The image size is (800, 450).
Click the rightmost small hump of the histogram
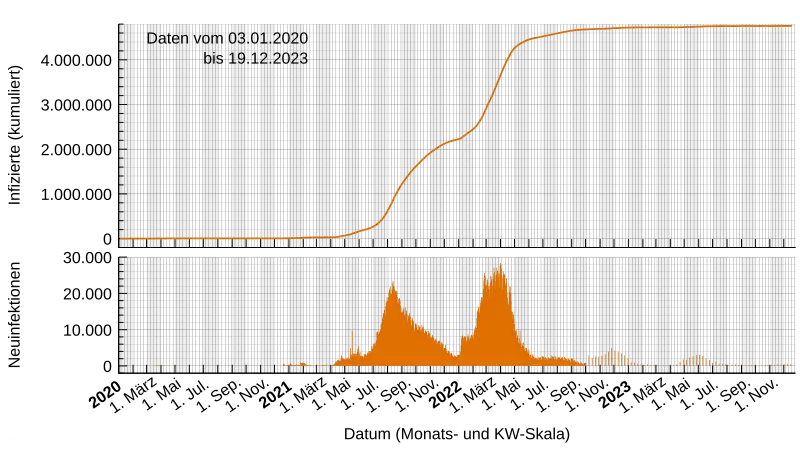[694, 360]
